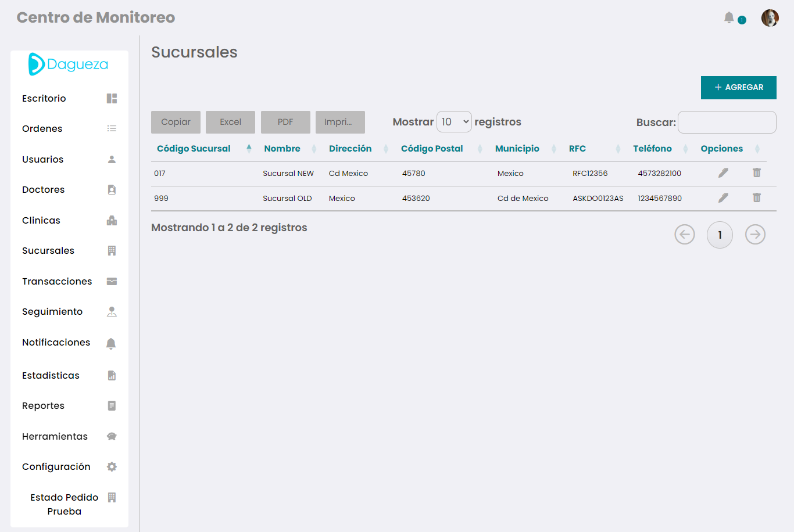Open the Mostrar records dropdown
The height and width of the screenshot is (532, 794).
point(454,121)
